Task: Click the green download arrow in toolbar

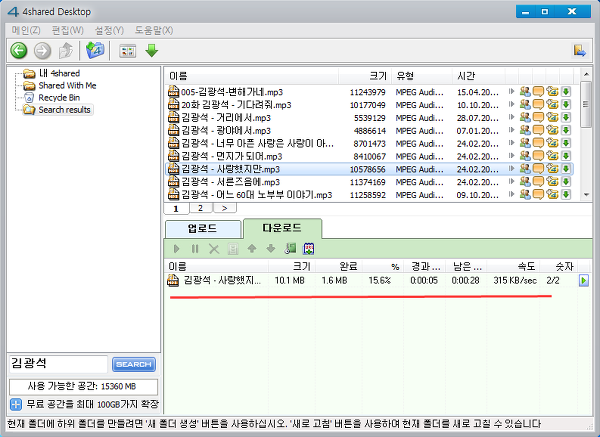Action: pos(152,51)
